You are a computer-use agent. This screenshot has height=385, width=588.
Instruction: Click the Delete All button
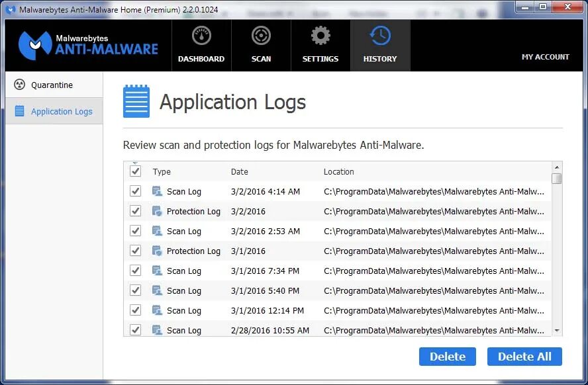click(524, 357)
